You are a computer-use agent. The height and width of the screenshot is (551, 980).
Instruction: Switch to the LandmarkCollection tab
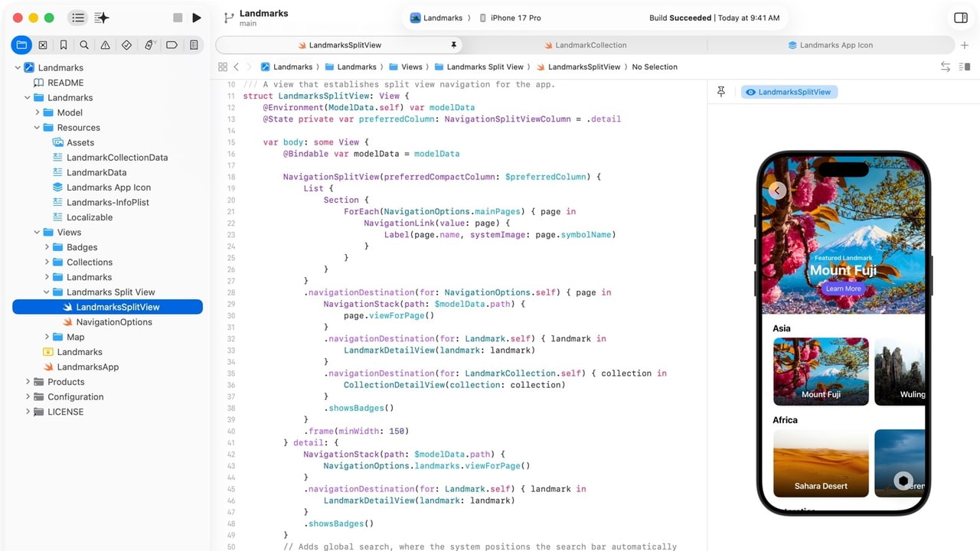point(584,45)
